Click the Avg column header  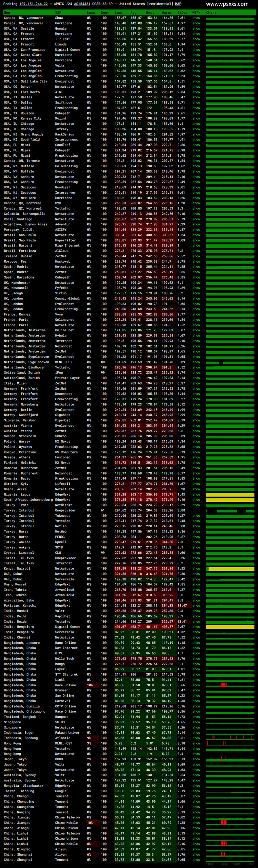134,13
